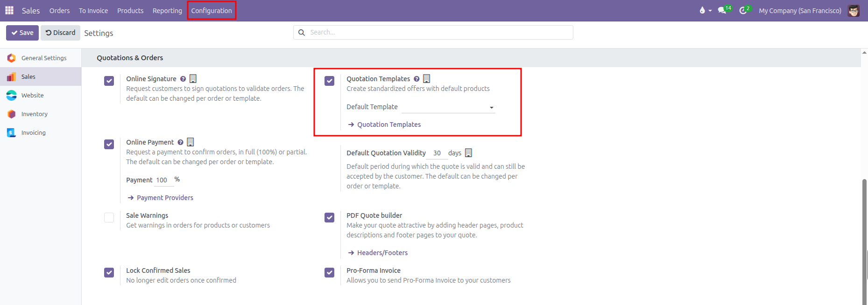Click the Quotations & Orders heading

click(130, 58)
